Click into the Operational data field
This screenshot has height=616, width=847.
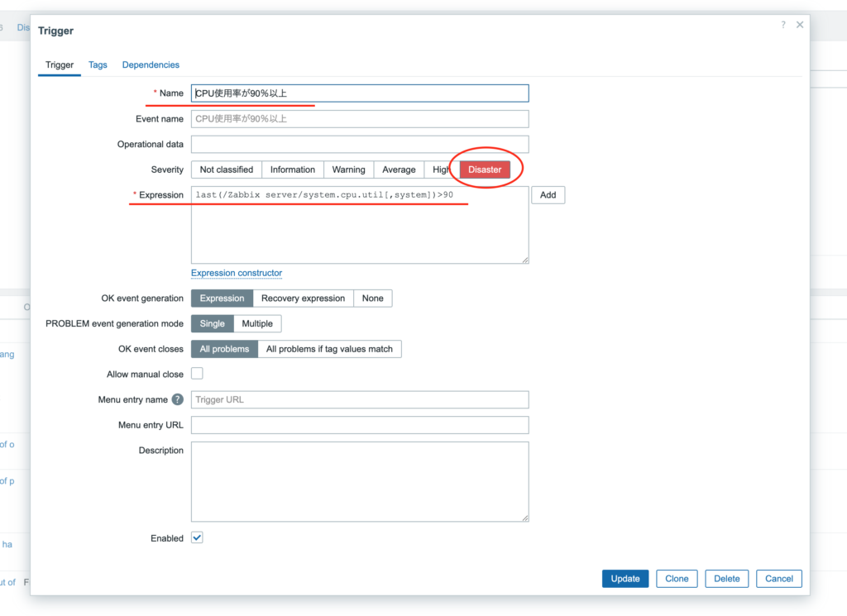[360, 144]
